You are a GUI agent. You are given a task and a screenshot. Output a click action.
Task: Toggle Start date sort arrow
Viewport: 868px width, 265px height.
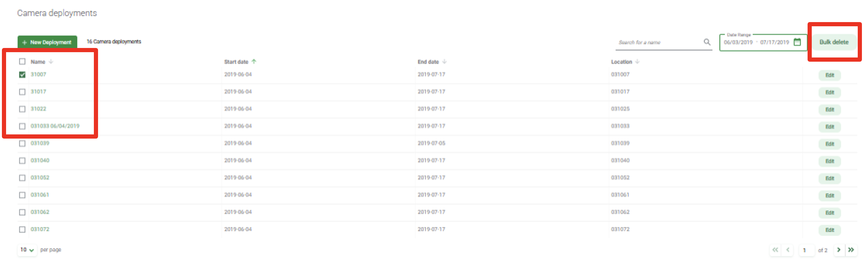(x=254, y=62)
